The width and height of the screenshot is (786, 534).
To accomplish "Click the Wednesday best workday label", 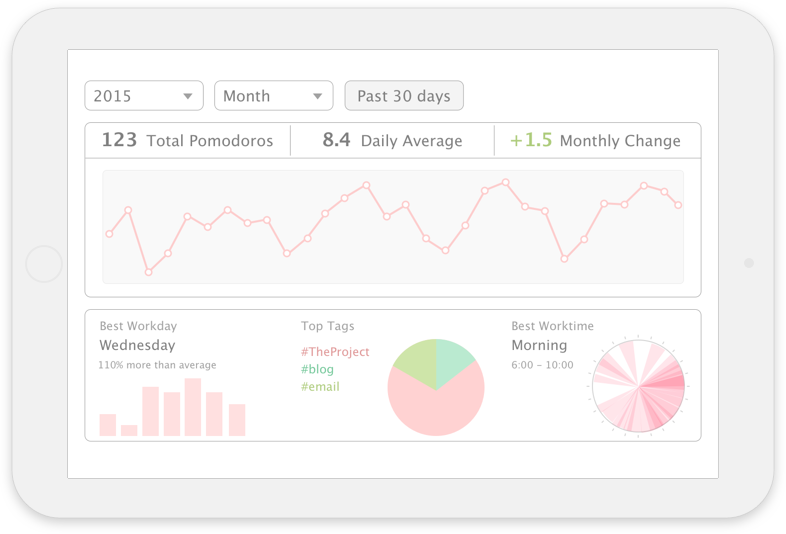I will (137, 345).
